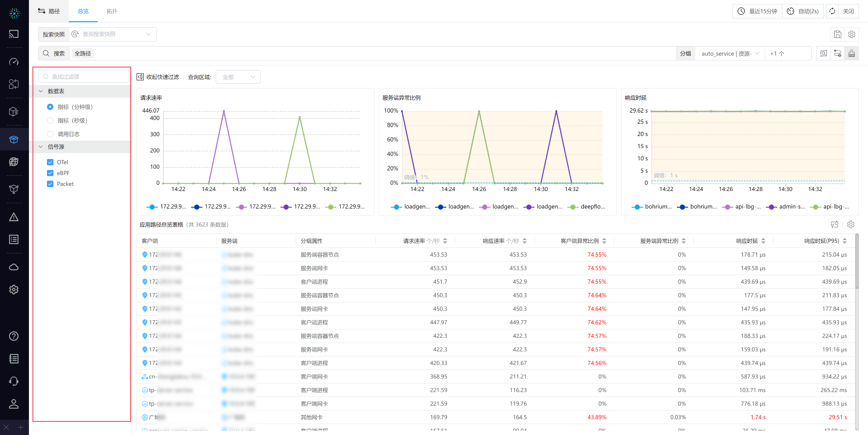The height and width of the screenshot is (435, 868).
Task: Switch to the 拓扑 tab
Action: point(112,11)
